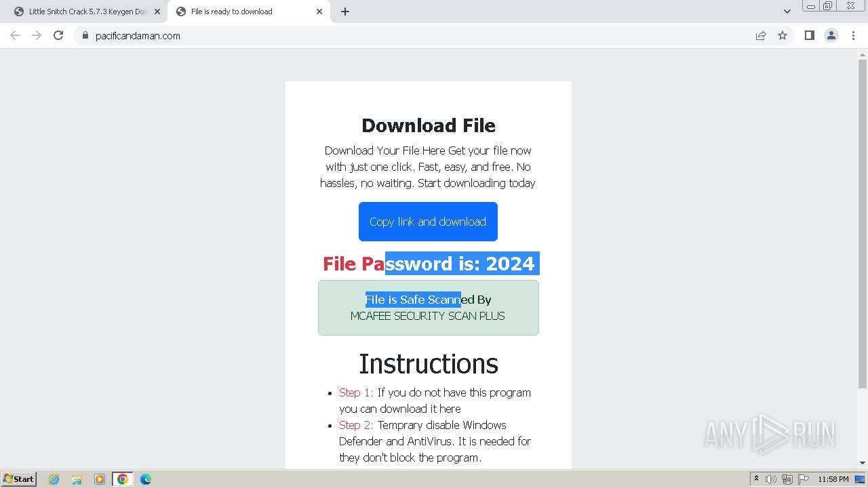Viewport: 868px width, 488px height.
Task: Expand the tab search dropdown
Action: point(787,12)
